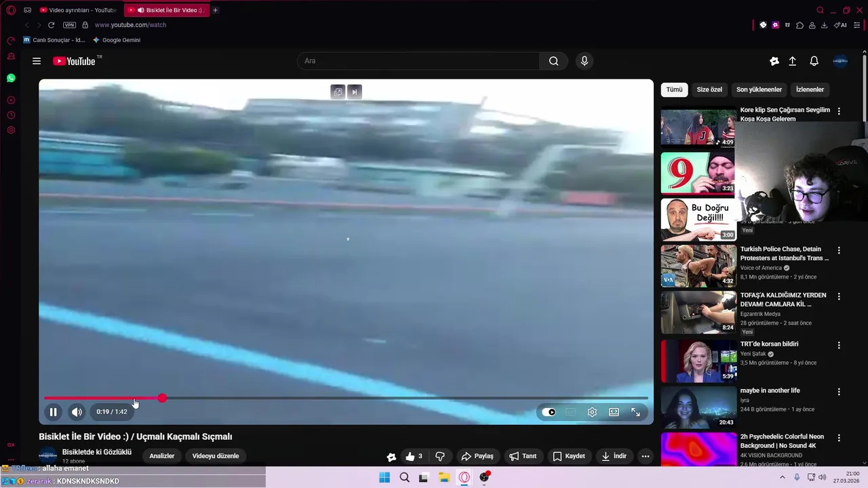Toggle the Opera VPN badge
The width and height of the screenshot is (868, 488).
[69, 25]
